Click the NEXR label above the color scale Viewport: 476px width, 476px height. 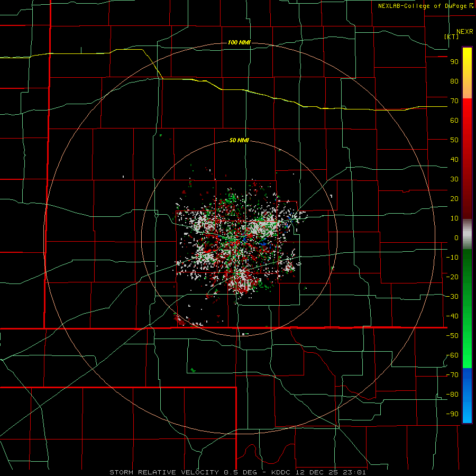click(x=464, y=32)
